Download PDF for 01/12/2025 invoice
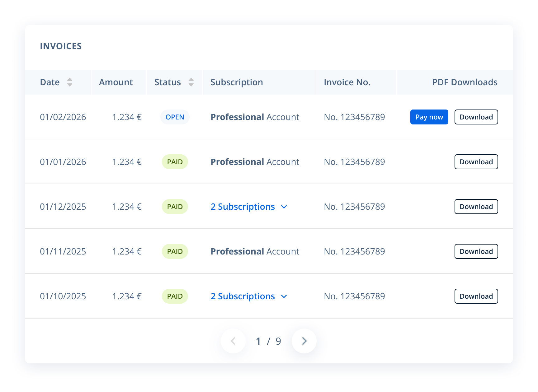 (476, 207)
